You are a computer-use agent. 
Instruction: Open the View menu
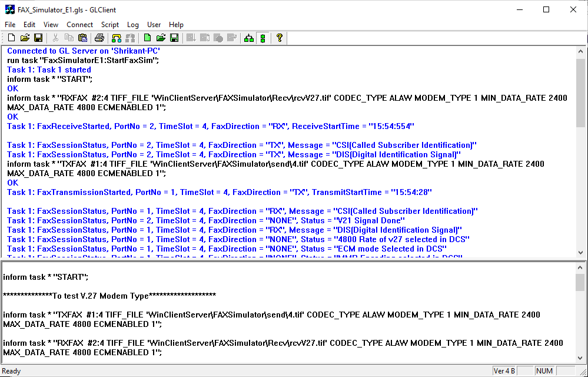51,25
